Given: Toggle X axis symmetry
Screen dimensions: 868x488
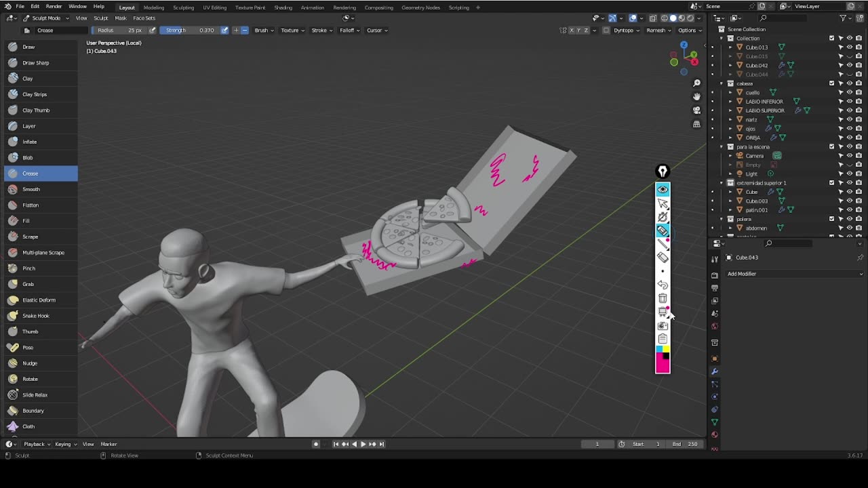Looking at the screenshot, I should (x=573, y=30).
